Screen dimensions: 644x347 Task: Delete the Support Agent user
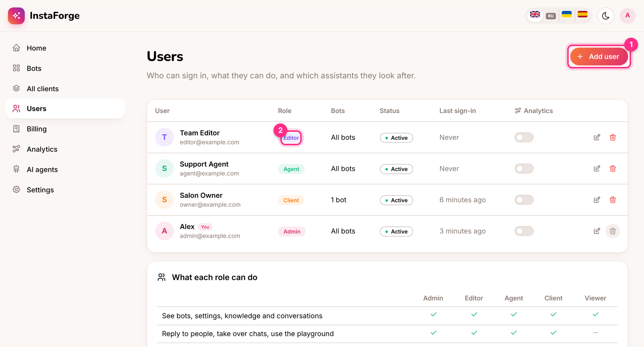pos(613,169)
